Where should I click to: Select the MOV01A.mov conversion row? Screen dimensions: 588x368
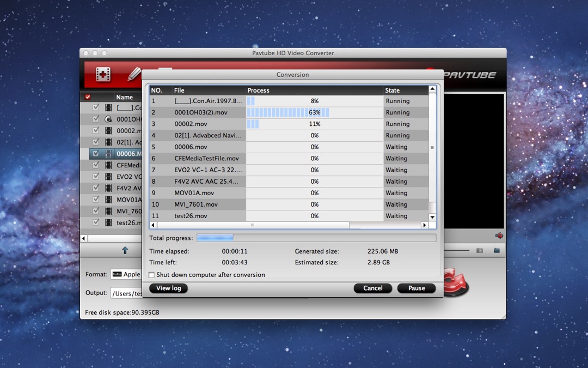pyautogui.click(x=289, y=192)
